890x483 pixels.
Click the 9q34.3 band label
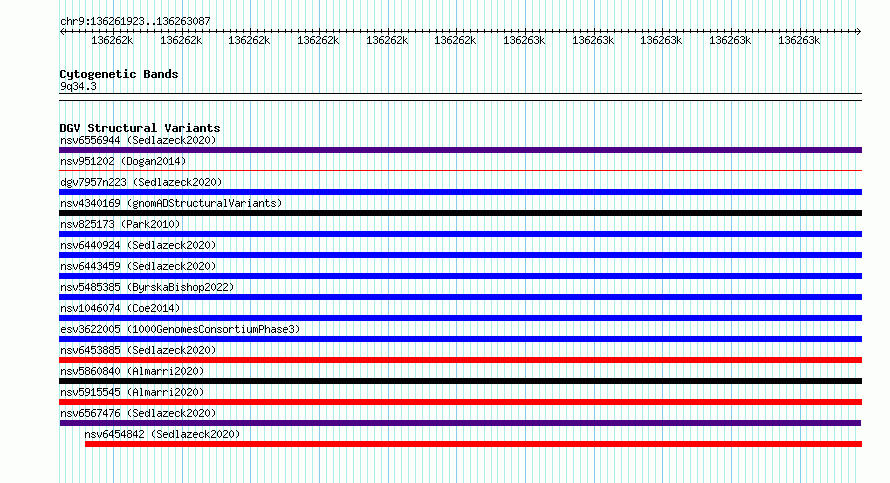[x=78, y=86]
